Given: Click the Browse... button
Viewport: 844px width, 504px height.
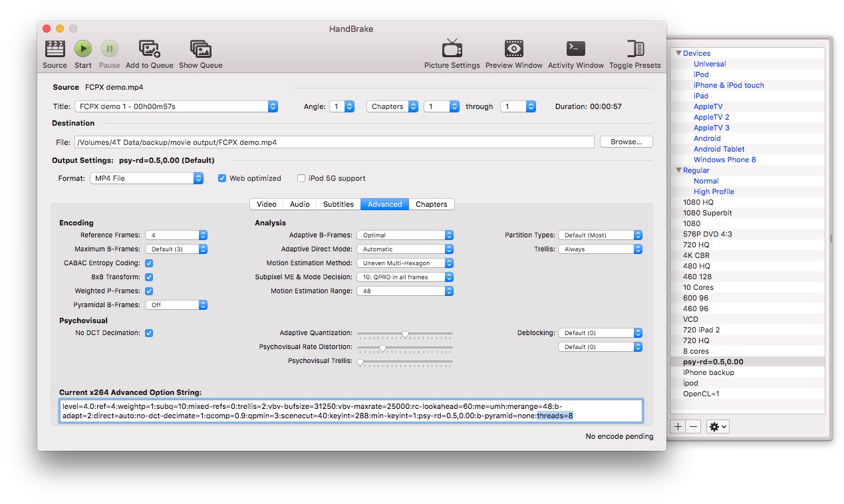Looking at the screenshot, I should [x=626, y=142].
